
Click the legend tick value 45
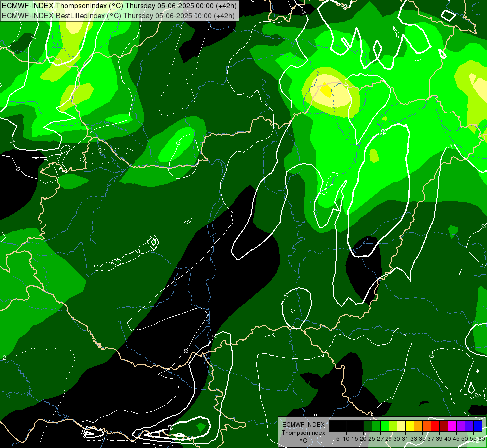456,439
